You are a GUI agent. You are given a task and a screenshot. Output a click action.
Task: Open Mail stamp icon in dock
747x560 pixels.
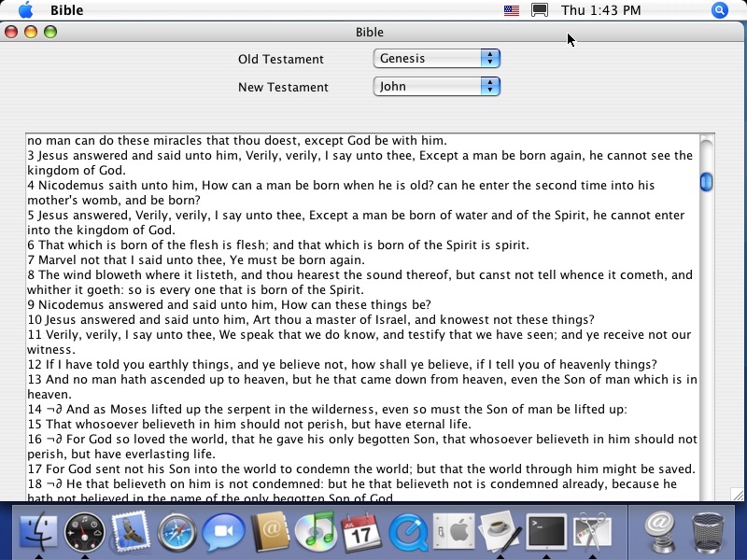coord(131,531)
